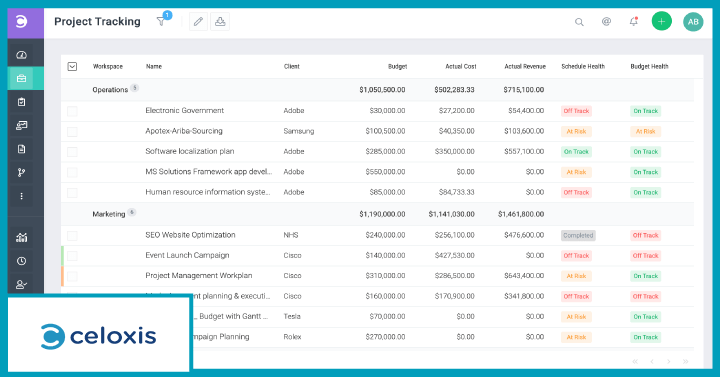The width and height of the screenshot is (720, 377).
Task: Click the $1,050,500.00 Operations budget total
Action: (382, 90)
